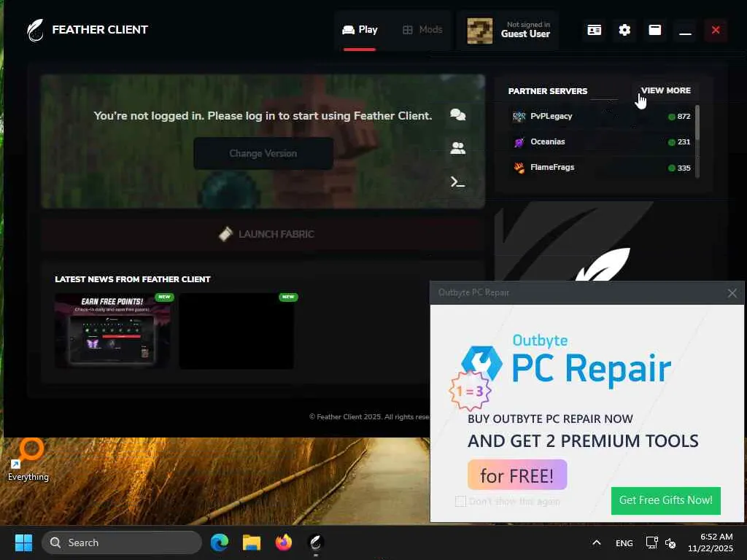Viewport: 747px width, 560px height.
Task: Click the FlameFrags flame icon
Action: point(519,168)
